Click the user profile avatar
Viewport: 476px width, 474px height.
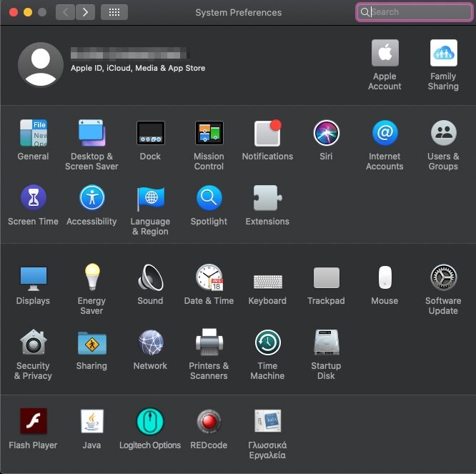pyautogui.click(x=41, y=64)
